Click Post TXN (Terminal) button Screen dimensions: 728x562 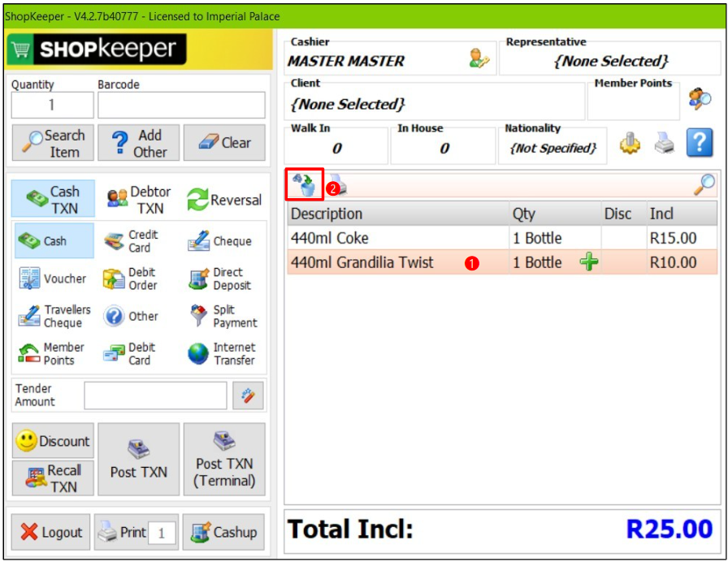coord(225,459)
